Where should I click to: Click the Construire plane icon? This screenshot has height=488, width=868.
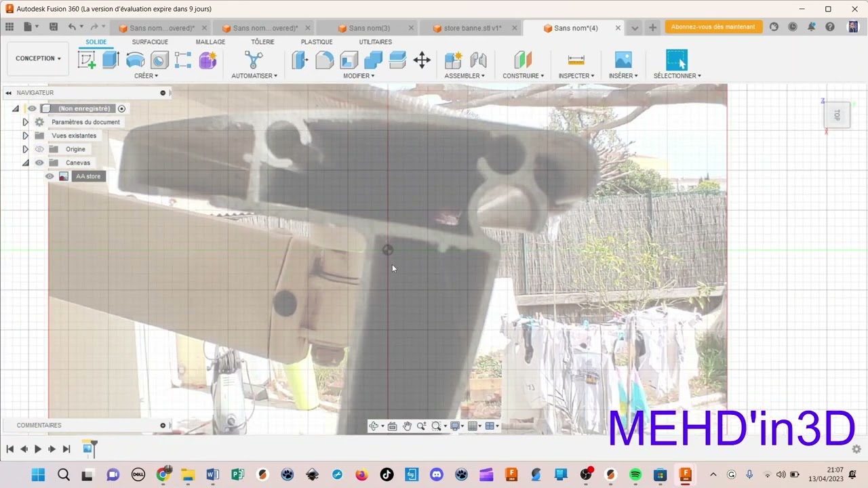click(x=523, y=60)
